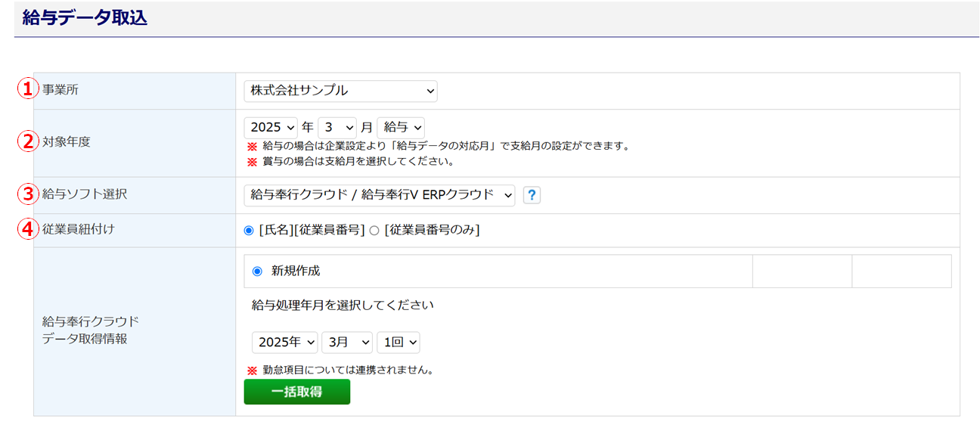Open the 給与処理 year dropdown showing 2025年
Viewport: 980px width, 428px height.
(x=284, y=343)
